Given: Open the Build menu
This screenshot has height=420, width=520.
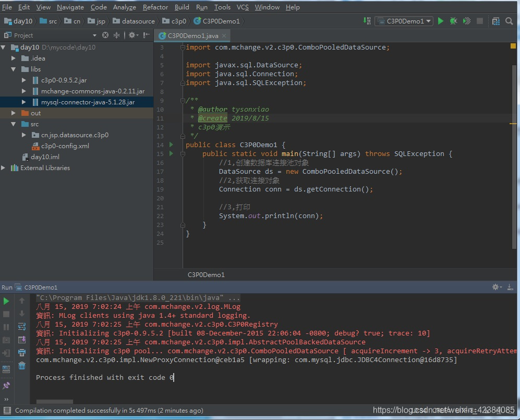Looking at the screenshot, I should point(182,7).
